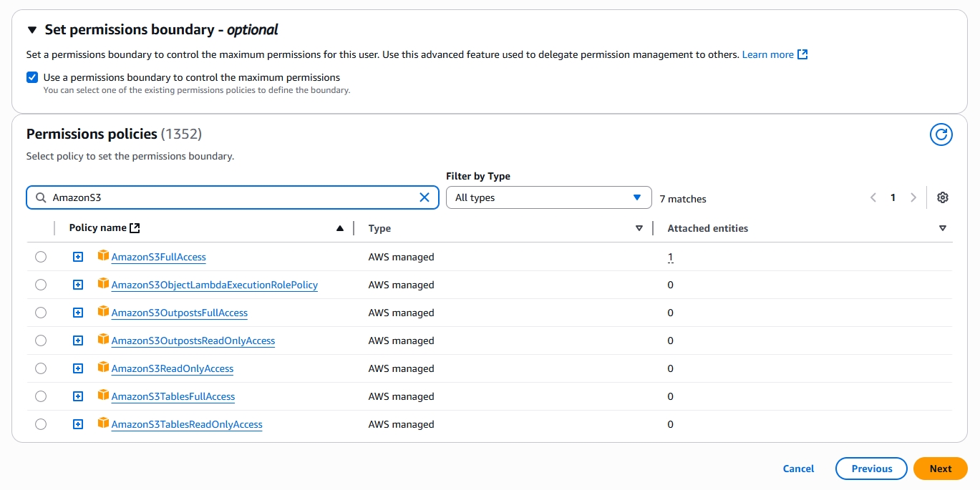Click "7 matches" result count text

(x=683, y=199)
